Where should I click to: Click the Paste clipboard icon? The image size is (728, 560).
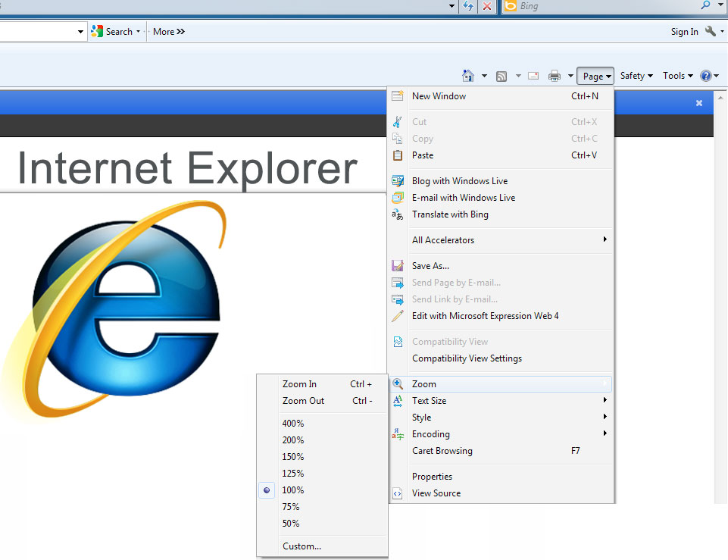[398, 155]
